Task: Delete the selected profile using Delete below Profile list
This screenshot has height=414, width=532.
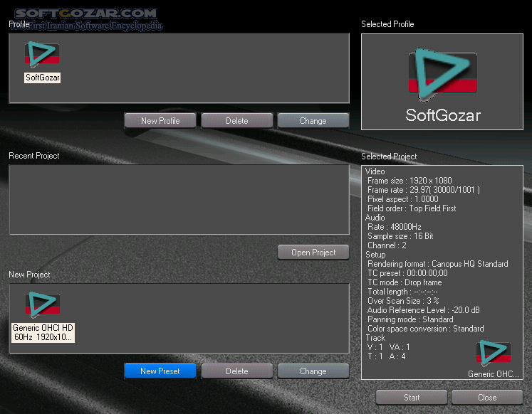Action: (x=236, y=121)
